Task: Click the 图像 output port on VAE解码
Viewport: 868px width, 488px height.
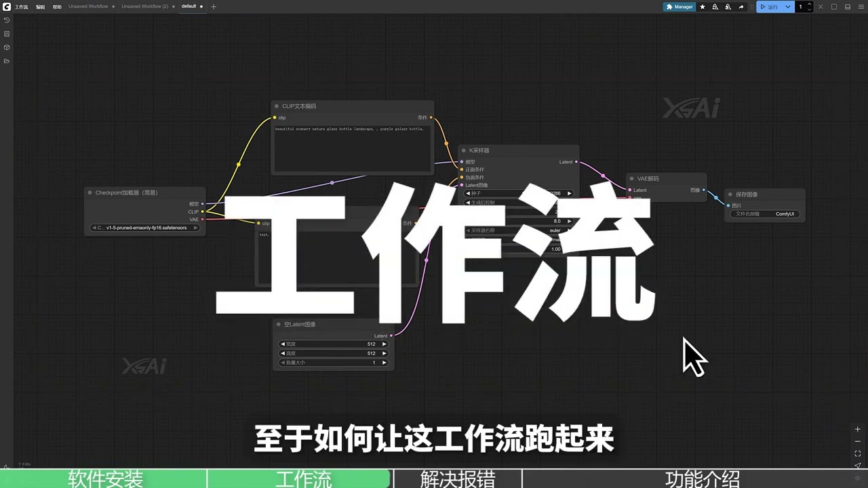Action: pyautogui.click(x=703, y=190)
